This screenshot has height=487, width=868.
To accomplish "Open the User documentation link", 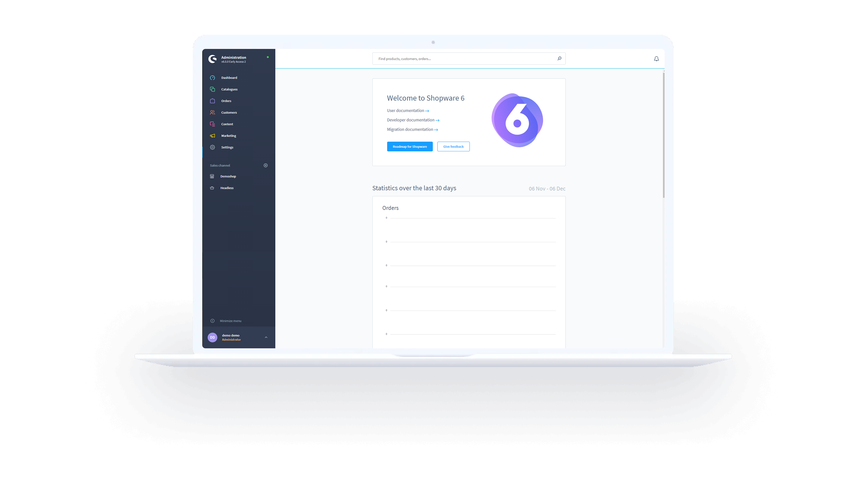I will [407, 110].
